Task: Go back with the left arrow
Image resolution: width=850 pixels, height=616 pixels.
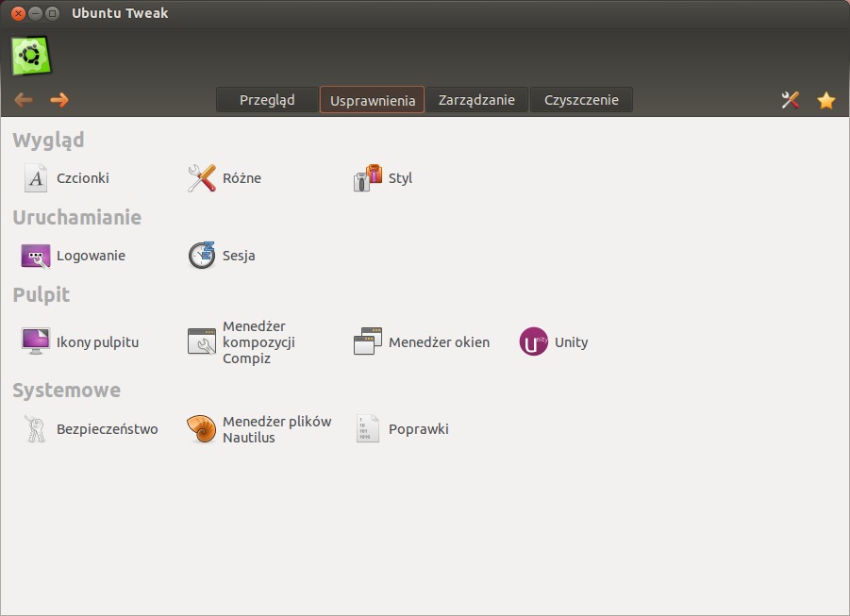Action: 24,100
